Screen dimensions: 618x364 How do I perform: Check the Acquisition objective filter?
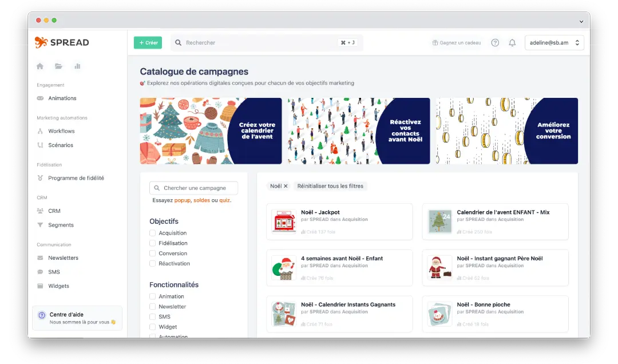coord(152,233)
